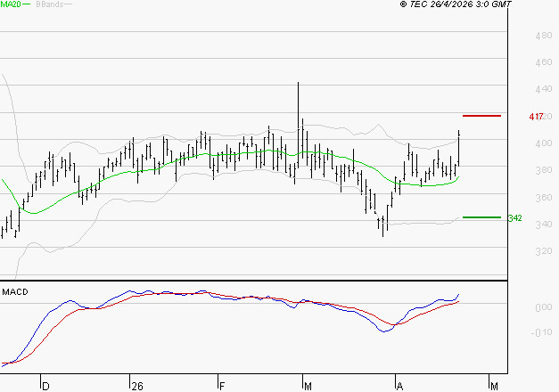Click the BBands legend label

[47, 4]
